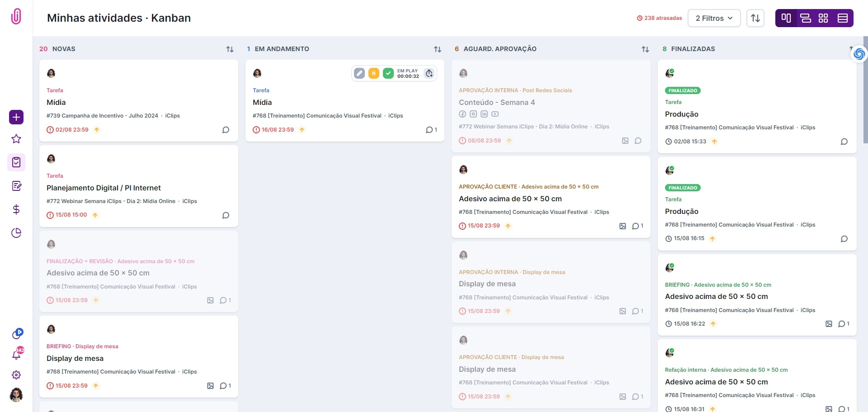Open comments on finalized Produção 02/08 card

tap(844, 142)
